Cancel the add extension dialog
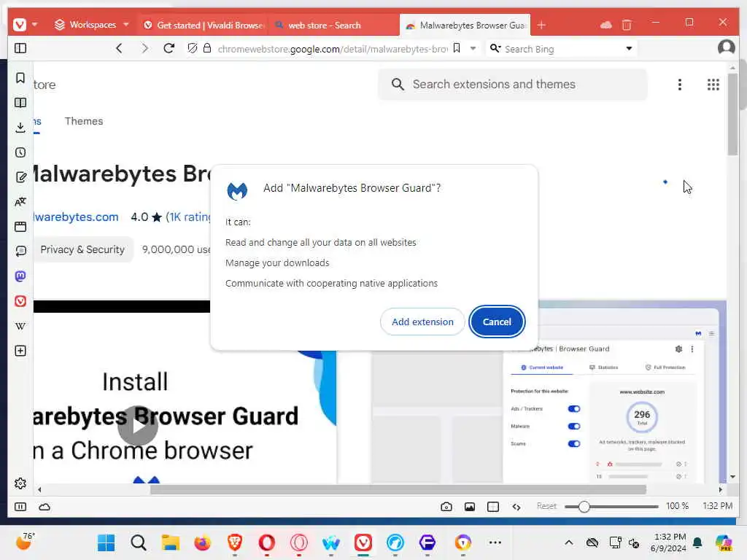The width and height of the screenshot is (747, 560). click(497, 322)
